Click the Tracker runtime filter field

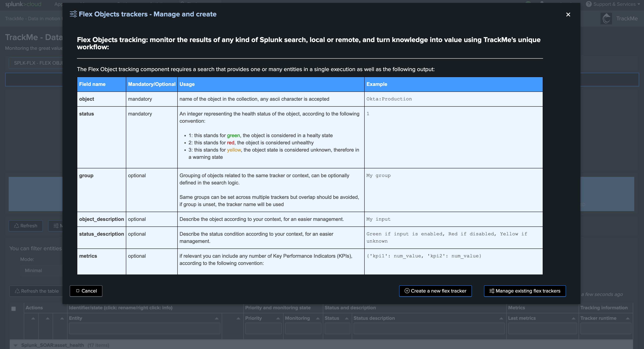coord(606,328)
